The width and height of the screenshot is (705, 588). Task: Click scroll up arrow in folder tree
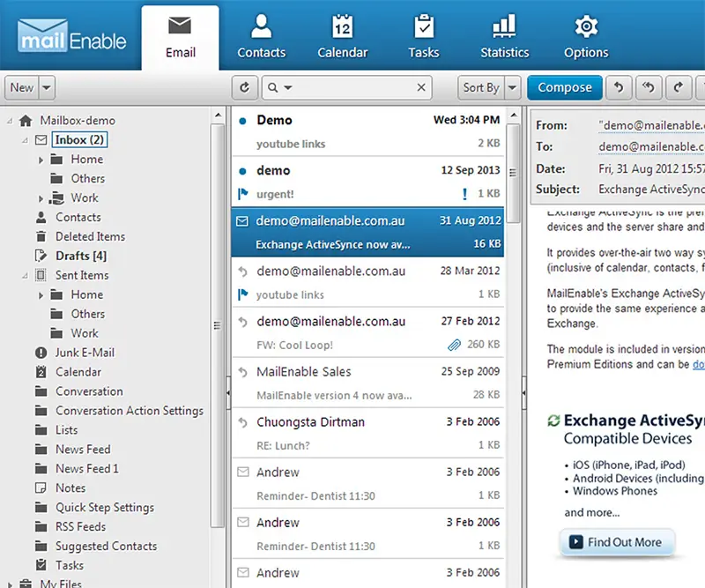click(x=218, y=115)
